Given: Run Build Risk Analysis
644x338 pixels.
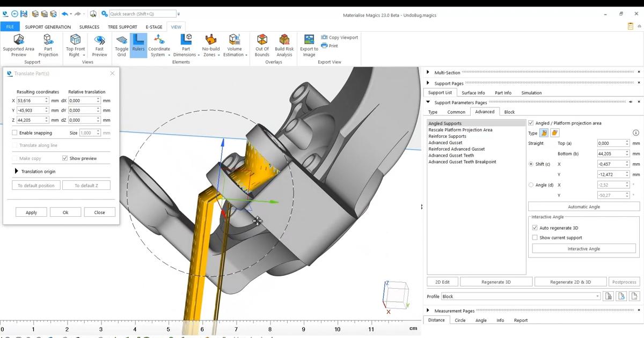Looking at the screenshot, I should pyautogui.click(x=284, y=46).
